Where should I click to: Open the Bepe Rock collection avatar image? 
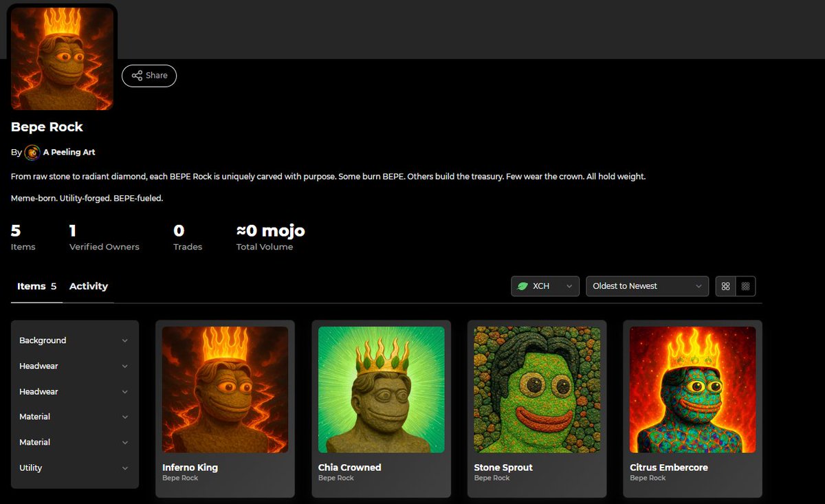click(63, 58)
